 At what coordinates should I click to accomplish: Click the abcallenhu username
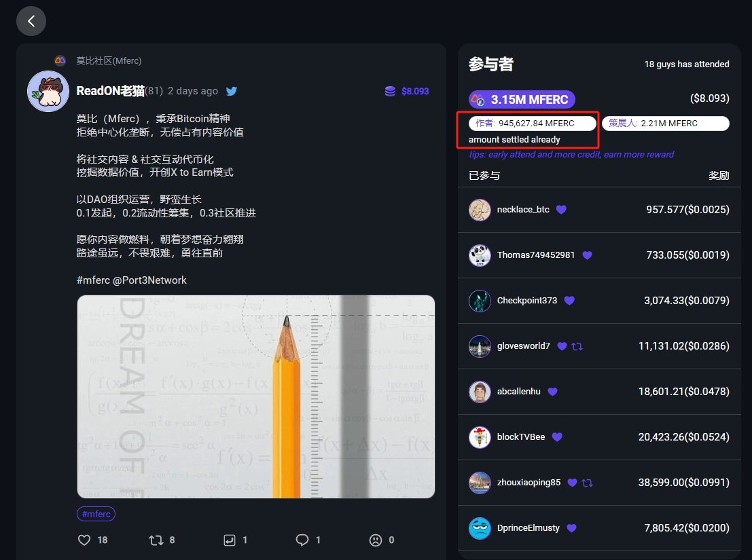point(519,392)
